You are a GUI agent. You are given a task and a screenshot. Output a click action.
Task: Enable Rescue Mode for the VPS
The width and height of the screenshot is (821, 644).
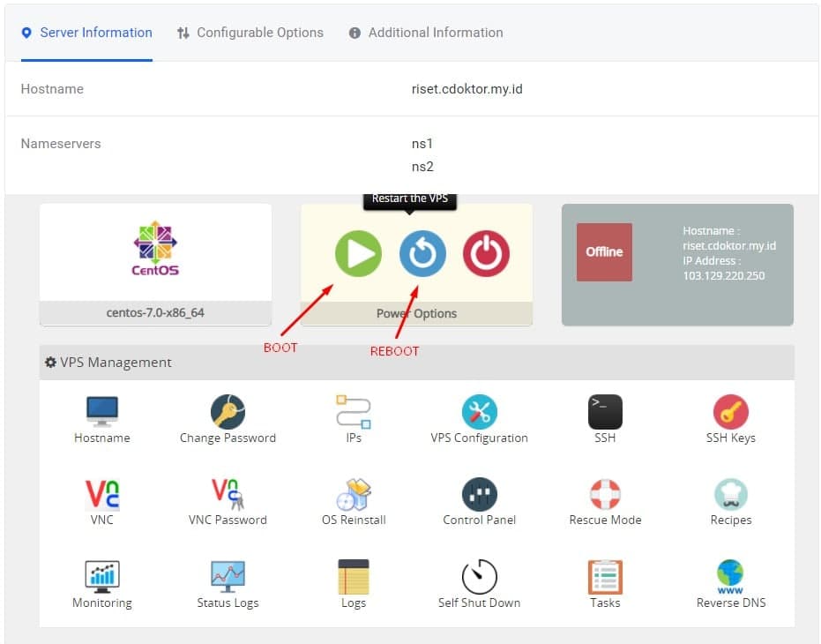(x=605, y=495)
